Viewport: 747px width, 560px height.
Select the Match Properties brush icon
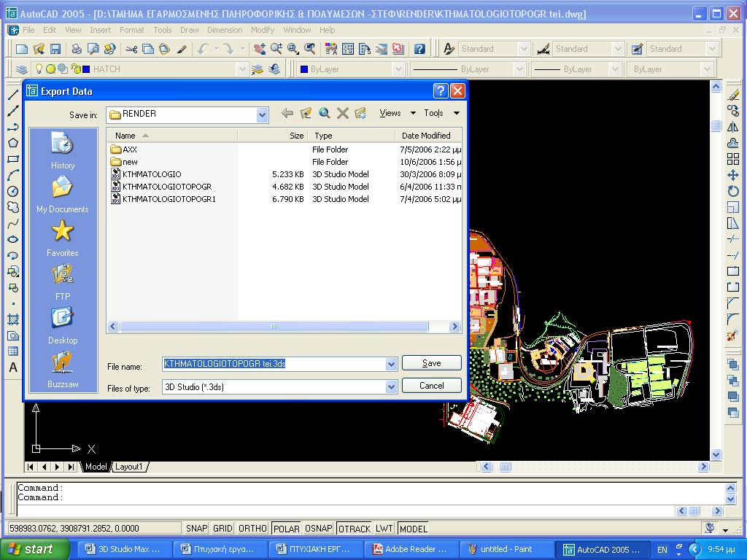click(x=181, y=49)
